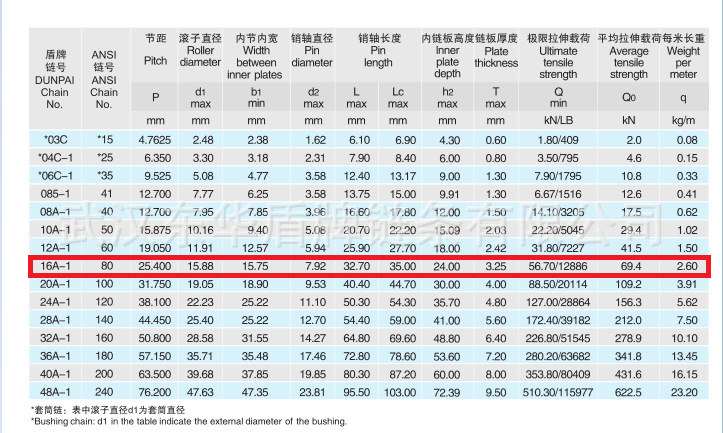The image size is (723, 433).
Task: Select weight value '2.60'
Action: coord(687,266)
